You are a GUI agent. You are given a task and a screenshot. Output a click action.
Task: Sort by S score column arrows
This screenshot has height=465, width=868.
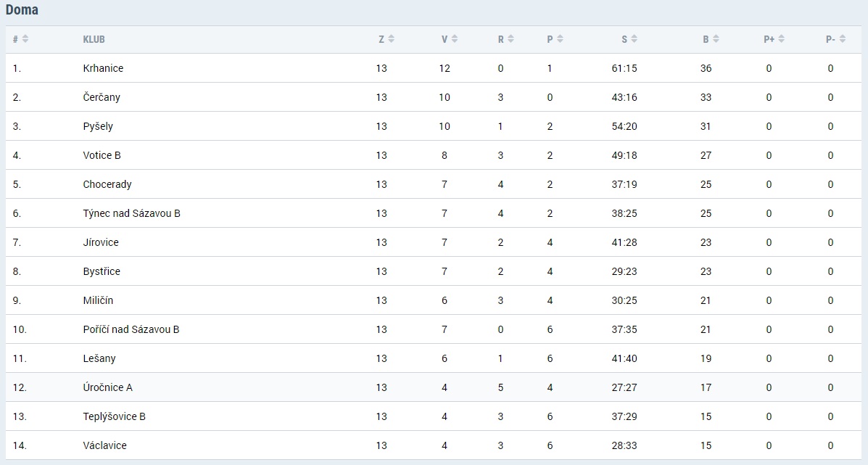click(635, 38)
